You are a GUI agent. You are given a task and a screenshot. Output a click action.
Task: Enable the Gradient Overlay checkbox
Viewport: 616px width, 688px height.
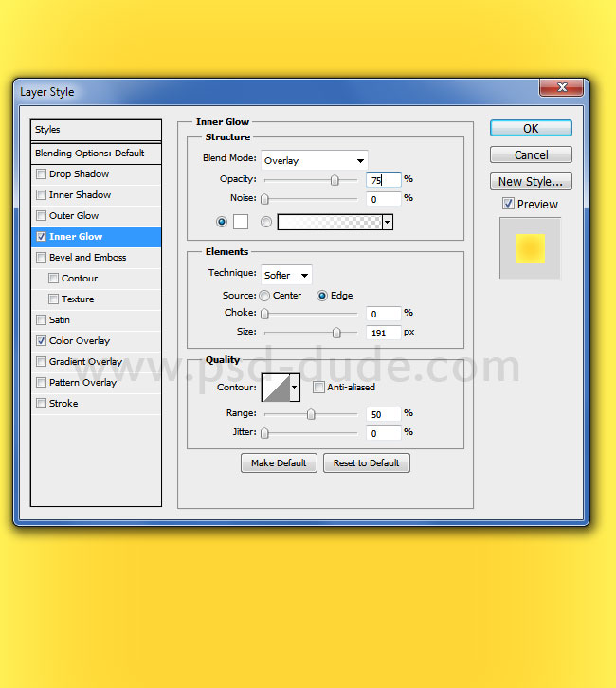click(42, 362)
